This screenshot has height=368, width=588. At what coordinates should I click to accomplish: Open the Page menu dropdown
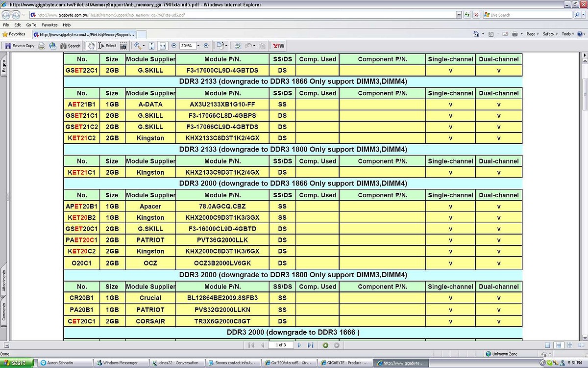click(533, 34)
